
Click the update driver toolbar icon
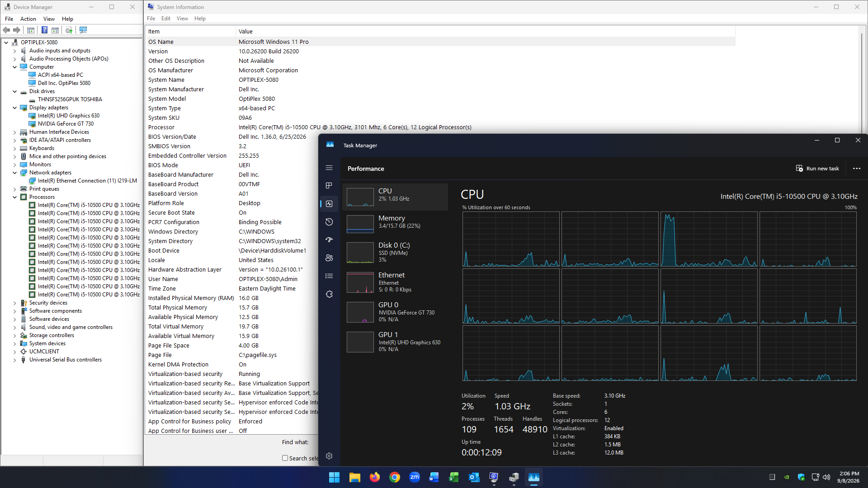click(69, 30)
